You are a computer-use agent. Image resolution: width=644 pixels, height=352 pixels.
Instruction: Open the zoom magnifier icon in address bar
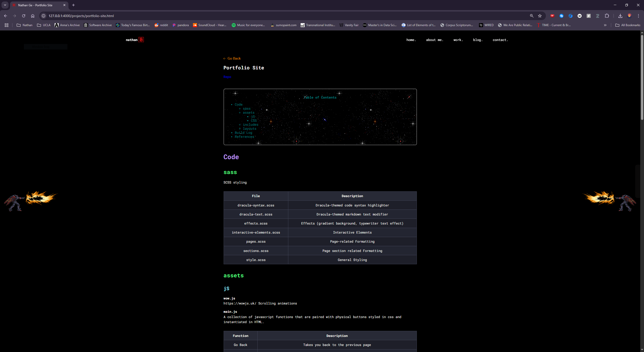[532, 16]
